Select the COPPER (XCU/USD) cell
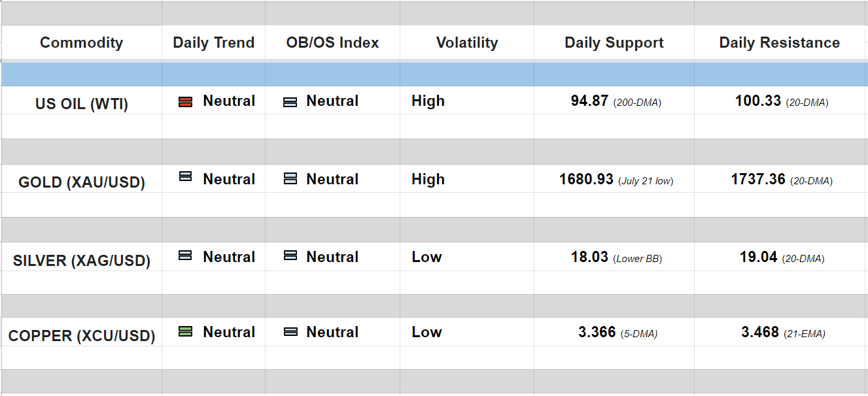 pyautogui.click(x=81, y=336)
